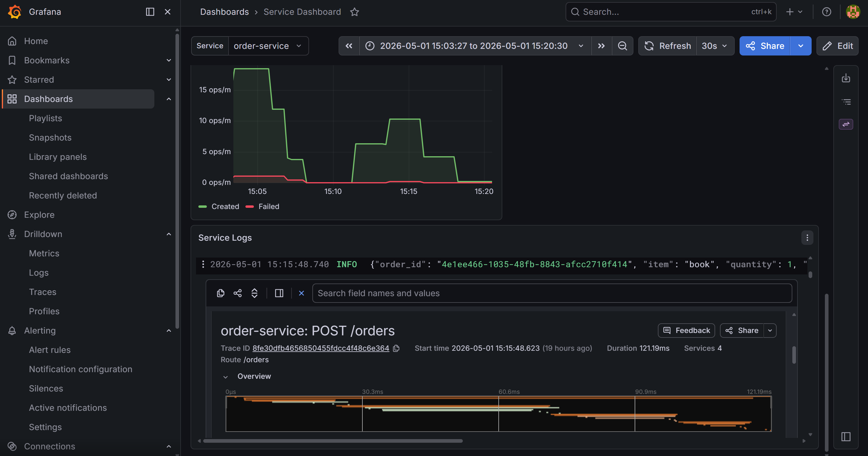Open the help question-mark menu
This screenshot has width=868, height=456.
(826, 12)
